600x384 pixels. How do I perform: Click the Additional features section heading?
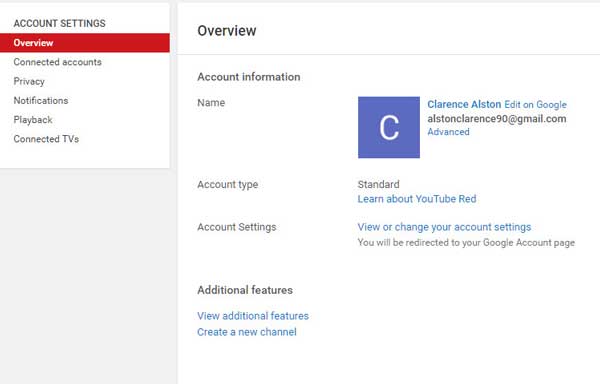pos(245,290)
